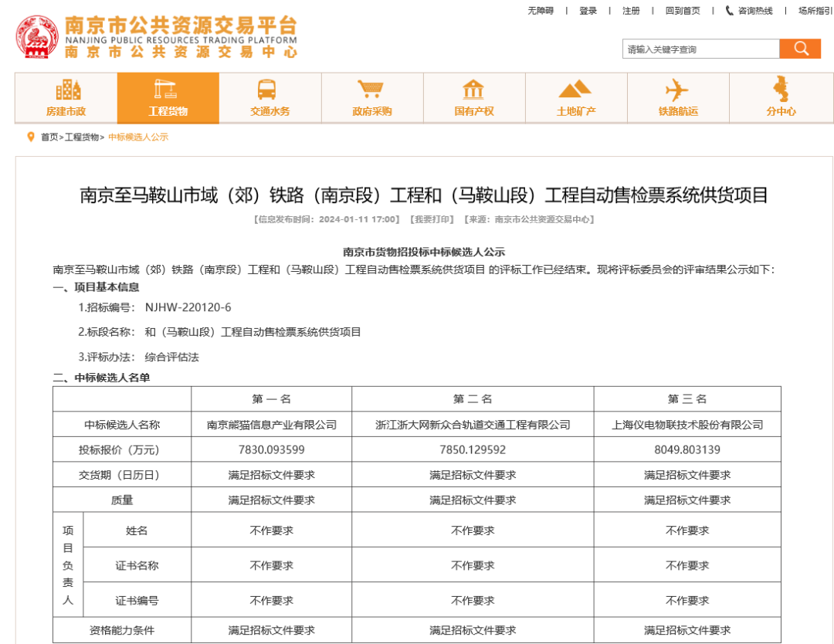Navigate to 首页 in breadcrumb
This screenshot has height=644, width=834.
coord(49,137)
